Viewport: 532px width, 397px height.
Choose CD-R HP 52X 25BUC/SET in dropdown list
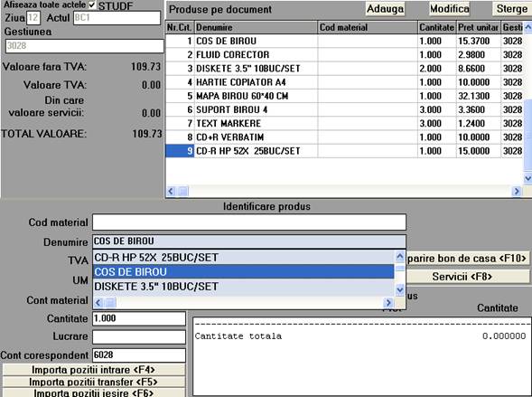click(x=243, y=258)
